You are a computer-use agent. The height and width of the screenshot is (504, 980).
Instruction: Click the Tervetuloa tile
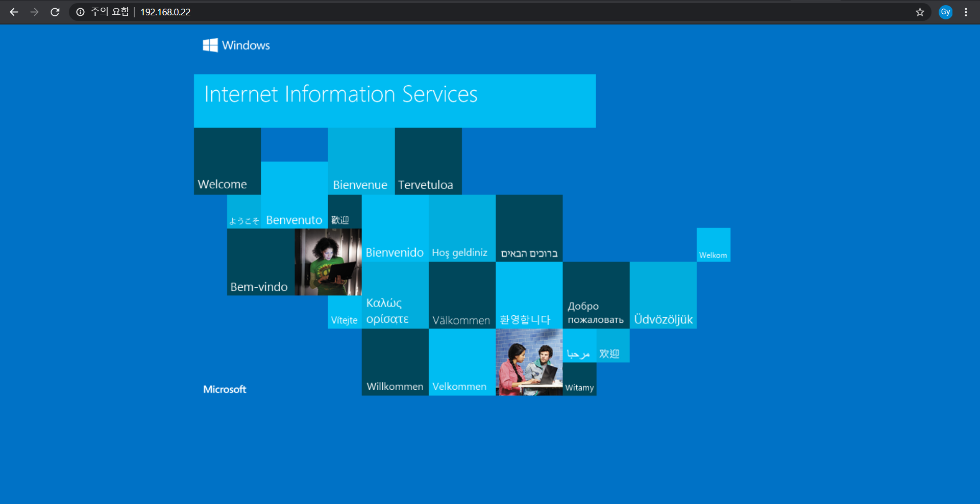[x=428, y=161]
